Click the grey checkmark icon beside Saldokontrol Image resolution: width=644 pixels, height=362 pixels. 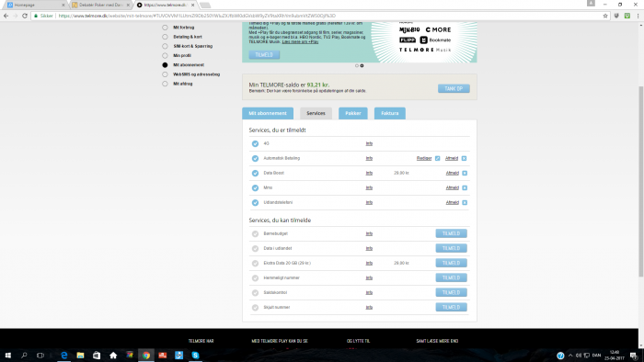(x=255, y=293)
